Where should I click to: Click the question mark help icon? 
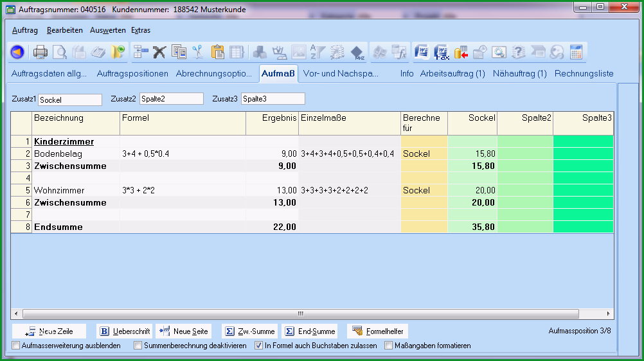tap(518, 52)
